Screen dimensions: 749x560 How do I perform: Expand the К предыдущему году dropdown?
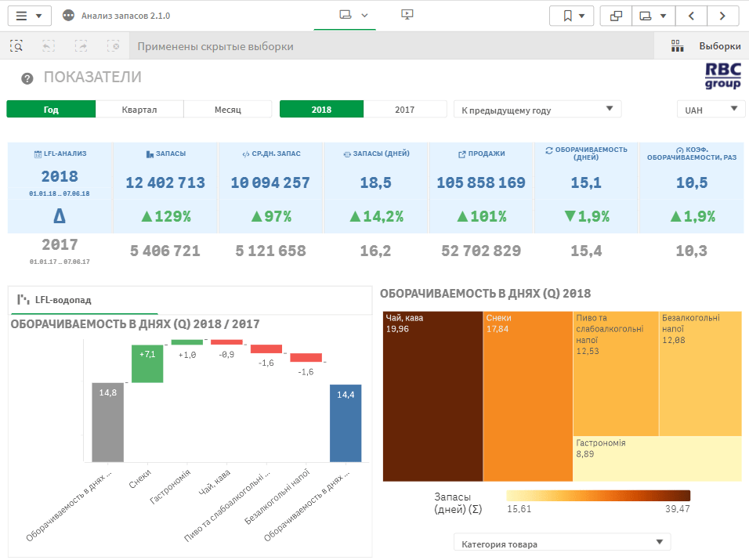coord(537,110)
